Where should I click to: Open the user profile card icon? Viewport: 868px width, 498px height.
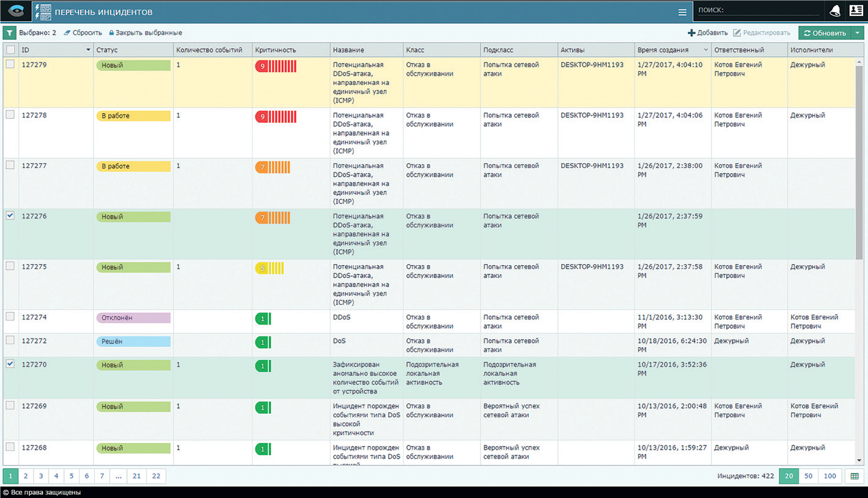(856, 11)
